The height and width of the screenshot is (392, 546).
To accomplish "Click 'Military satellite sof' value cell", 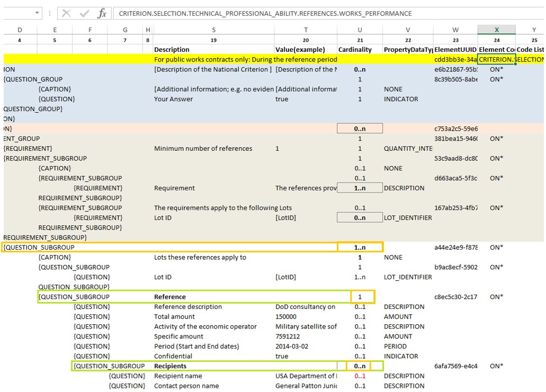I will (x=306, y=326).
